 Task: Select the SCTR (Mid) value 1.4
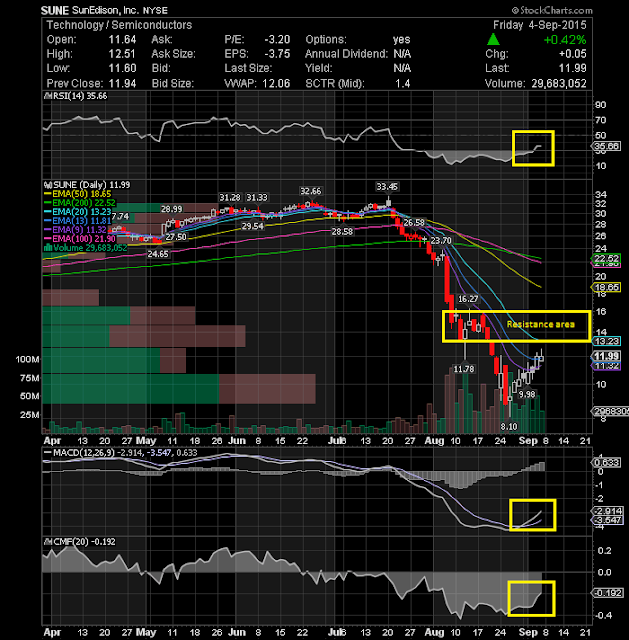[402, 83]
